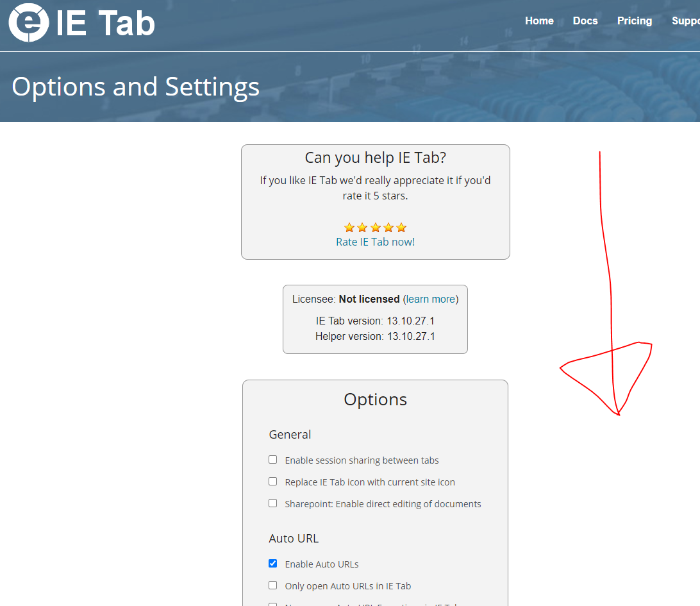
Task: Click the IE Tab logo icon
Action: 29,22
